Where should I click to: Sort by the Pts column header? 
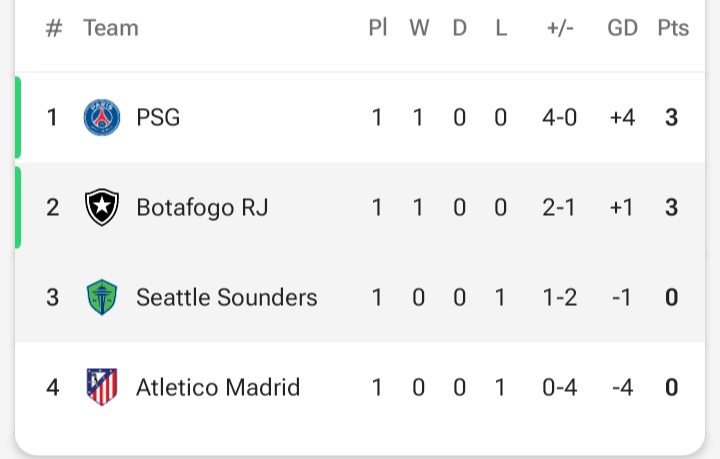pos(673,28)
